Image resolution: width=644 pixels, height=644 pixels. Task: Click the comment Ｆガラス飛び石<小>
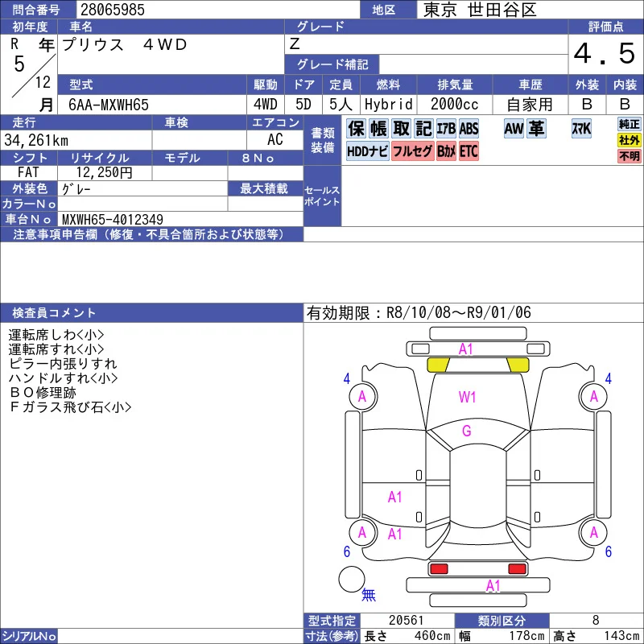click(70, 407)
